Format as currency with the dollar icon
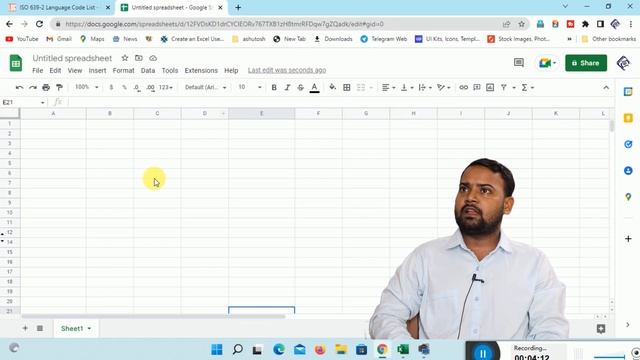640x360 pixels. (111, 87)
